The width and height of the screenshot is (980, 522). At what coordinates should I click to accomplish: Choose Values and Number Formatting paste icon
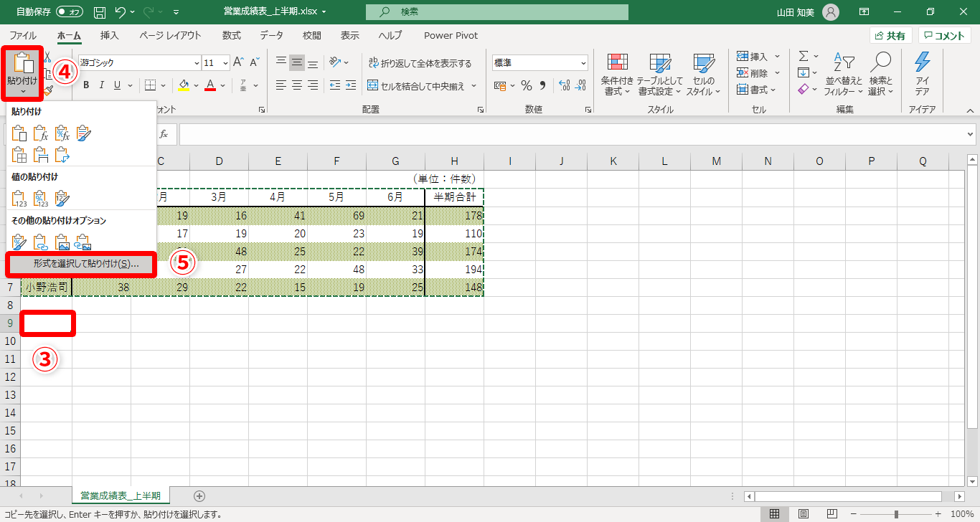(41, 198)
